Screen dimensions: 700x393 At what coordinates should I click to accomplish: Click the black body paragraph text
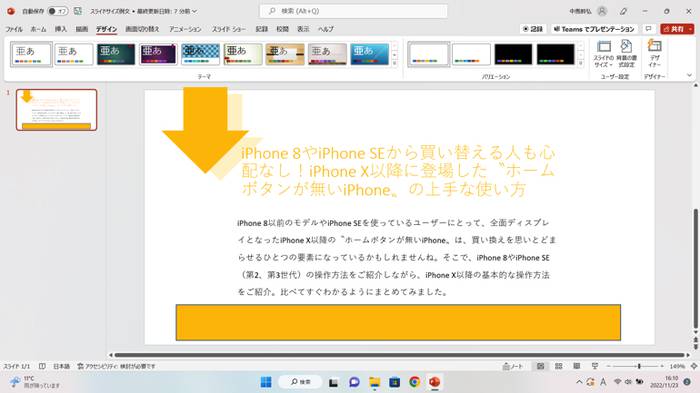pyautogui.click(x=396, y=257)
